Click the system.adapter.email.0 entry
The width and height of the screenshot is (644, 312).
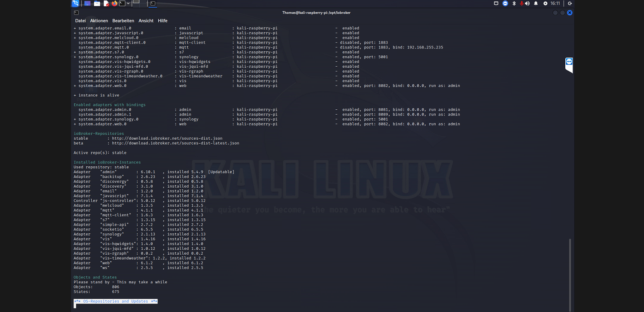(x=105, y=28)
